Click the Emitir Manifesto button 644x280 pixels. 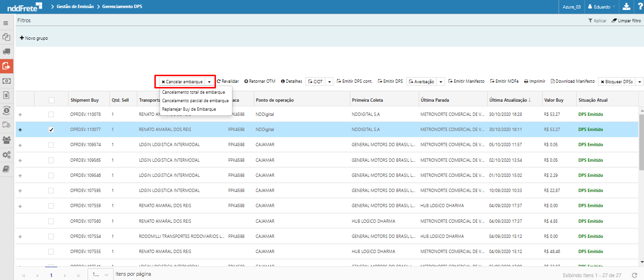[466, 81]
